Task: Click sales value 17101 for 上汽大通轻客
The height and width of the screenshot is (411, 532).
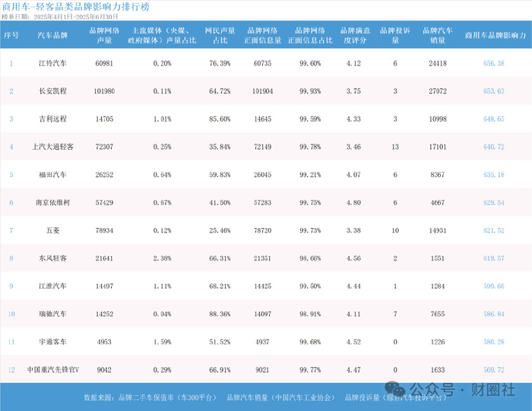Action: click(x=438, y=147)
